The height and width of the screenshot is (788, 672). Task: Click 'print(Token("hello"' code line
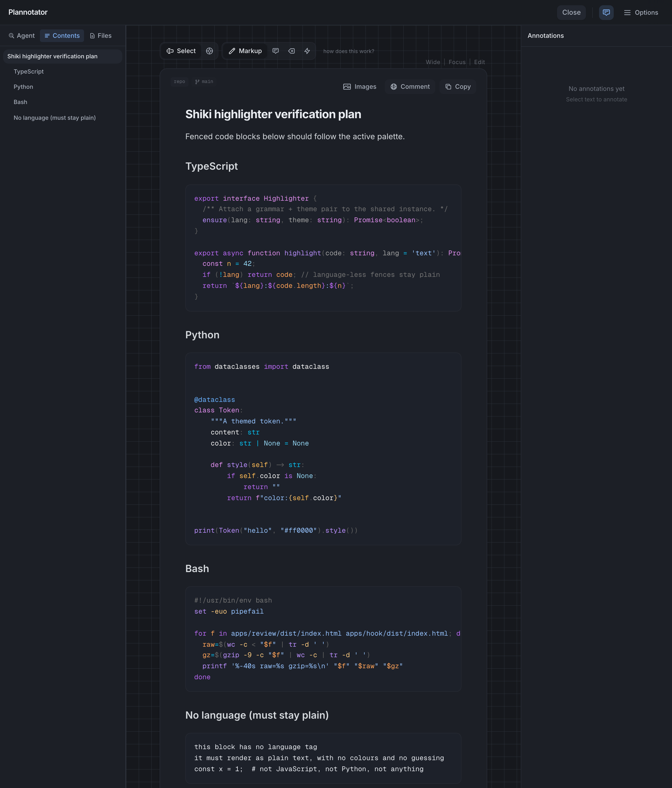coord(276,531)
